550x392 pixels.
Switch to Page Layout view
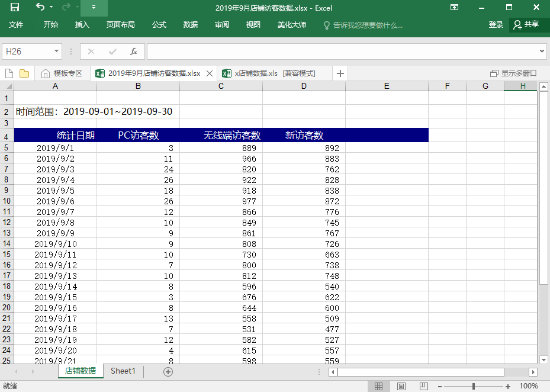coord(401,386)
